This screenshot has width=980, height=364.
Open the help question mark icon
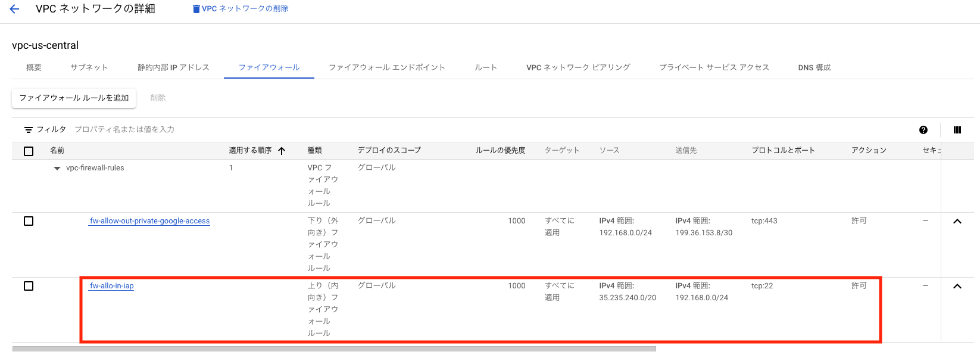[x=923, y=130]
